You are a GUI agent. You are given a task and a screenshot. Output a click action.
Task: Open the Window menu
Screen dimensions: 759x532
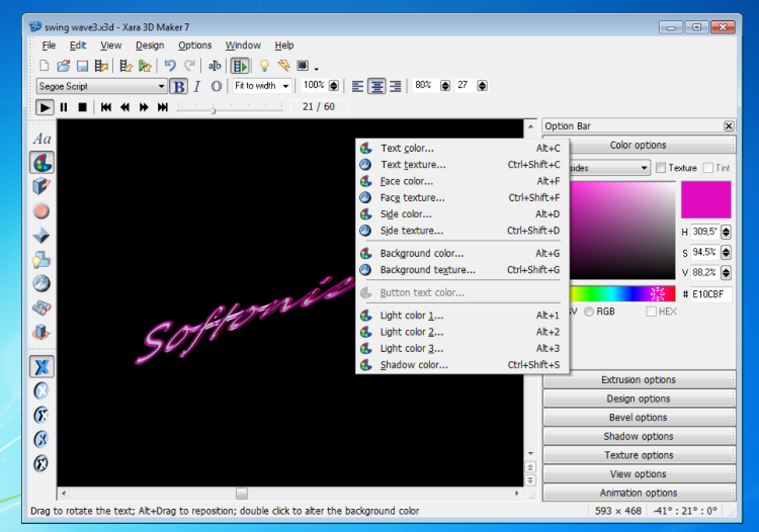(x=243, y=45)
